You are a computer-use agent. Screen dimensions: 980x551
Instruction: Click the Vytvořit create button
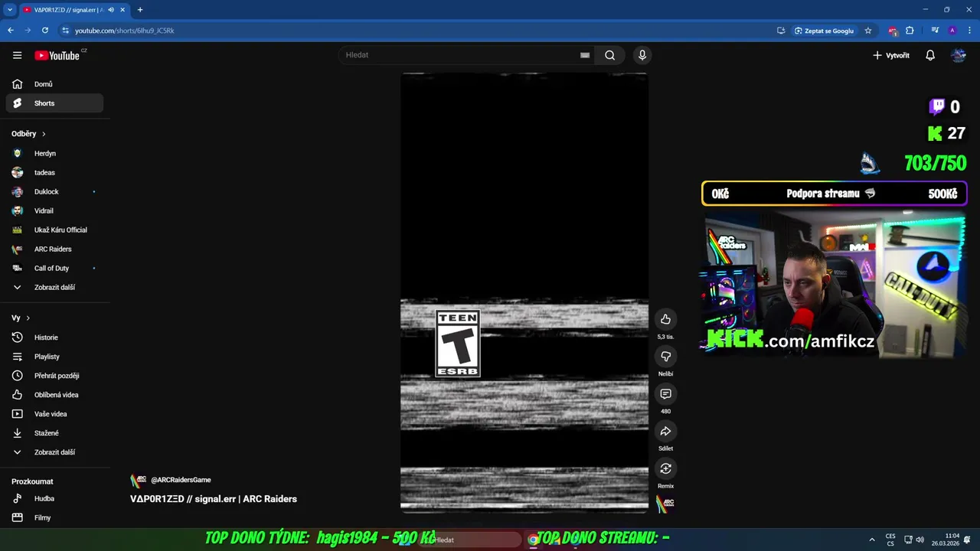coord(891,55)
